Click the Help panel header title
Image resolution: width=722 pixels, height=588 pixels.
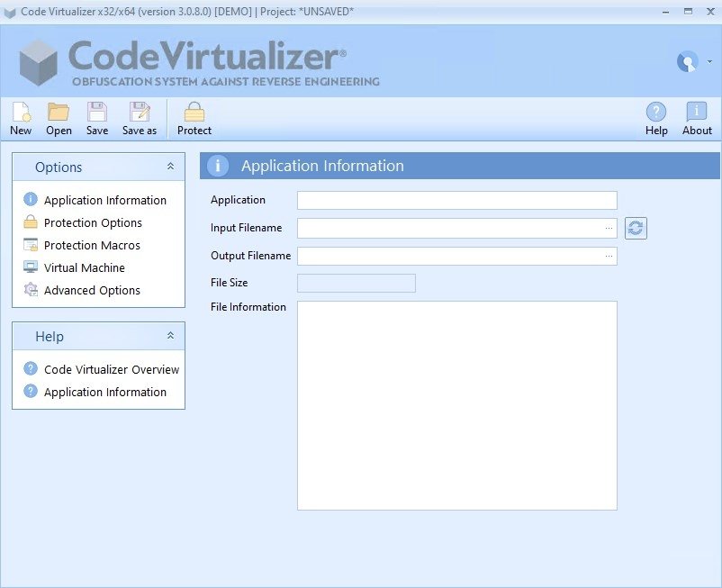(x=50, y=337)
